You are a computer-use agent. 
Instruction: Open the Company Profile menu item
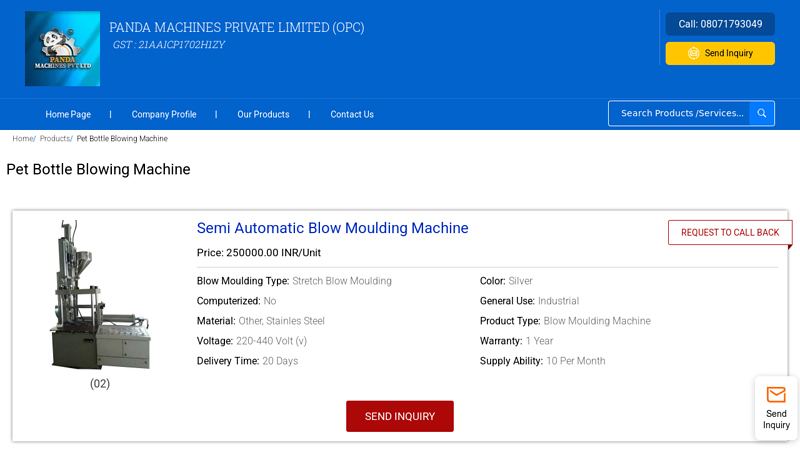(x=164, y=114)
